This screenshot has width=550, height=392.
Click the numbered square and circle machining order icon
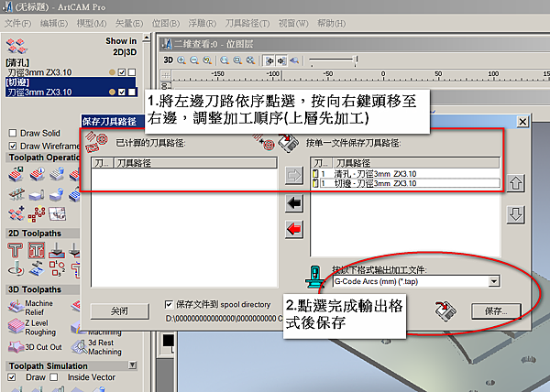tap(57, 268)
